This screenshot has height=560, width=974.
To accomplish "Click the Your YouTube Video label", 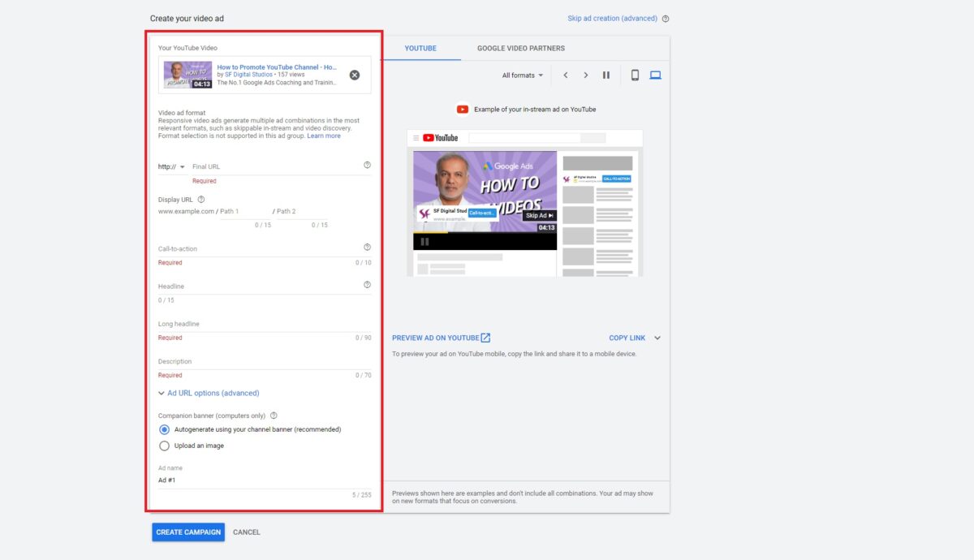I will [187, 48].
